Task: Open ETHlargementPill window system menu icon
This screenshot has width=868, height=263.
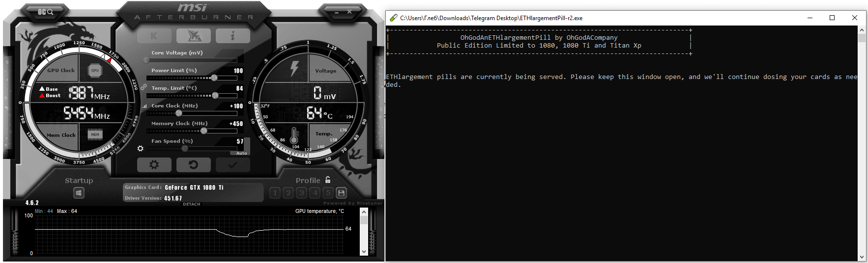Action: tap(393, 18)
